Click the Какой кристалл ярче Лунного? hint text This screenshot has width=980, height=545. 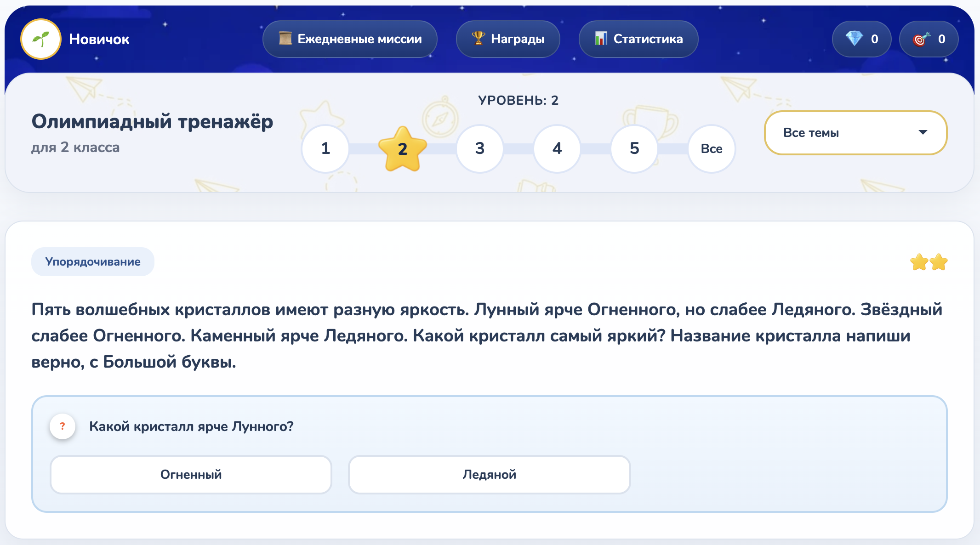191,426
